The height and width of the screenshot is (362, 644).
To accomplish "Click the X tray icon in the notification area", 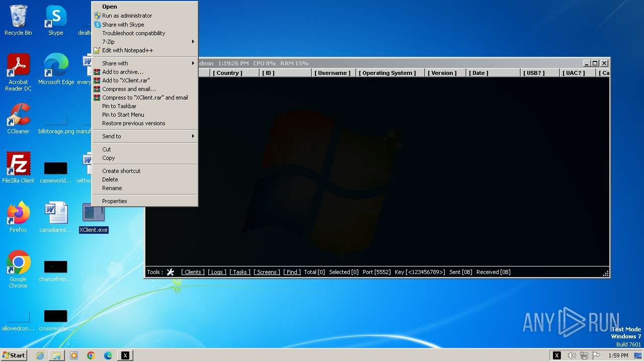I will click(x=556, y=355).
